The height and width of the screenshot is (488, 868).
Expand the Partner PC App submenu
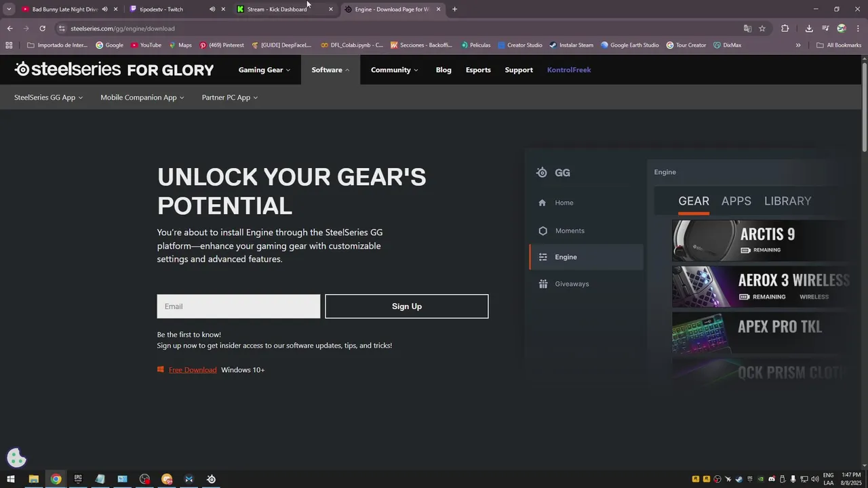pyautogui.click(x=230, y=98)
